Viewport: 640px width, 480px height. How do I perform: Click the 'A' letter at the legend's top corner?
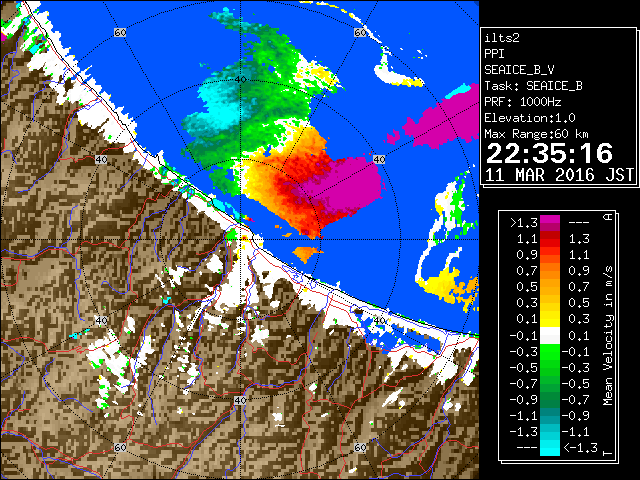click(608, 217)
